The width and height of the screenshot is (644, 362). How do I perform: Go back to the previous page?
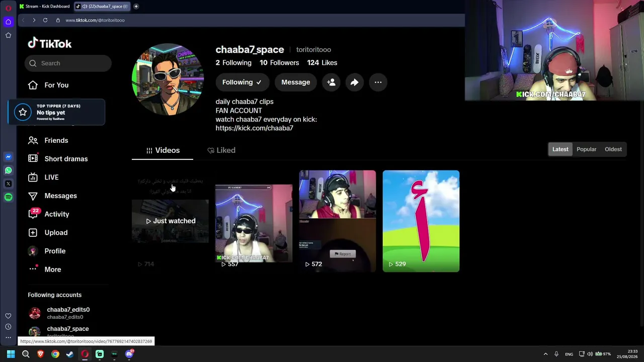point(23,20)
